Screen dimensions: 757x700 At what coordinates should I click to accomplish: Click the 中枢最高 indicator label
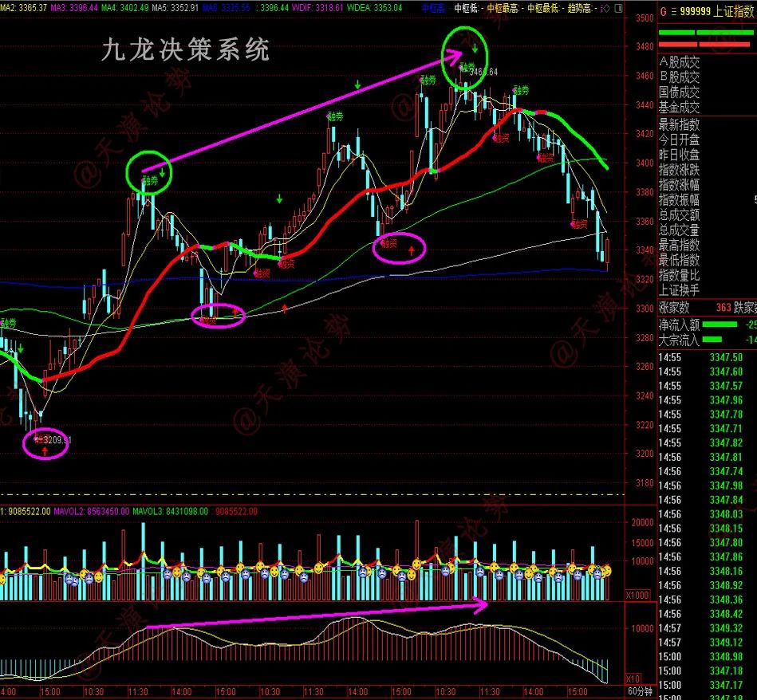click(504, 8)
